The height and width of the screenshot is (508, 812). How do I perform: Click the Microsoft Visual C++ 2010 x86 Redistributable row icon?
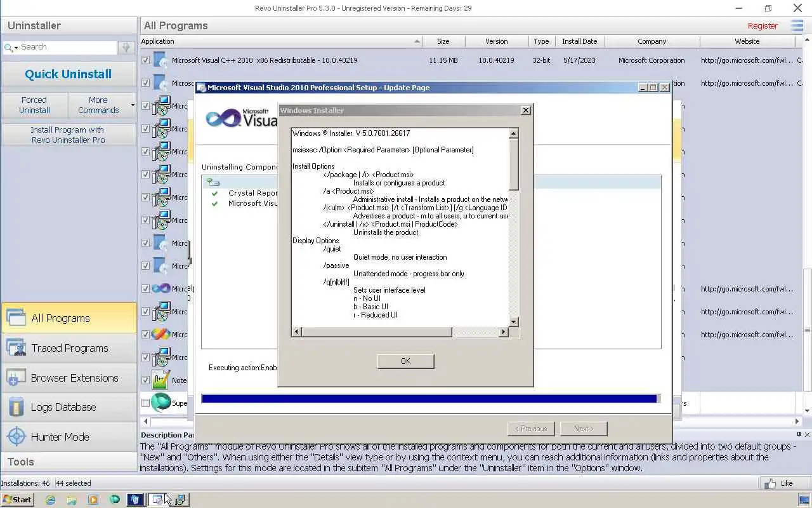(x=159, y=60)
